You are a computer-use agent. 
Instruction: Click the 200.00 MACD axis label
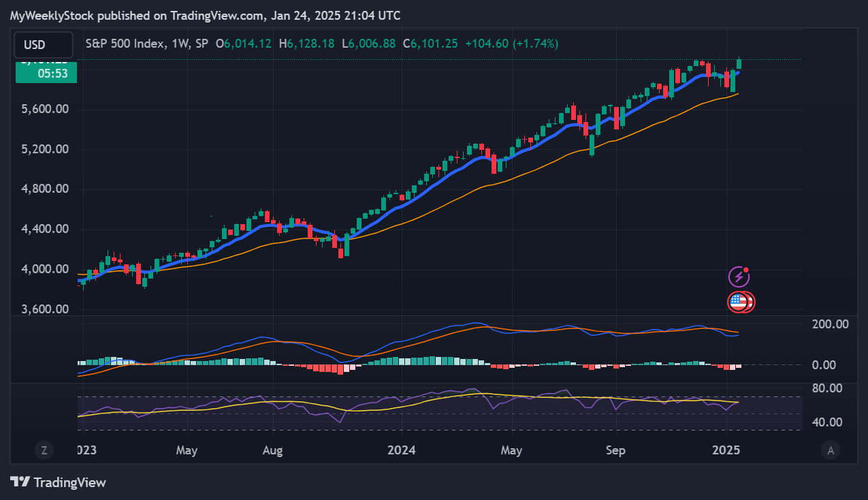[830, 324]
